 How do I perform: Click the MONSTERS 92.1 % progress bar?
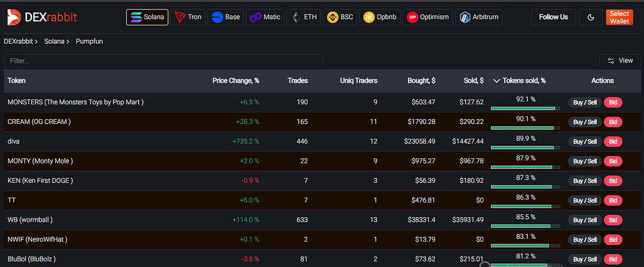[526, 109]
